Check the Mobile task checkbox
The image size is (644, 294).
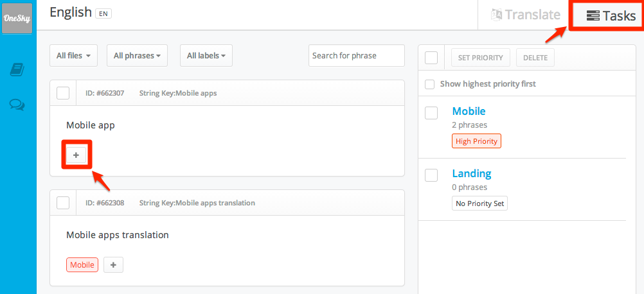431,113
